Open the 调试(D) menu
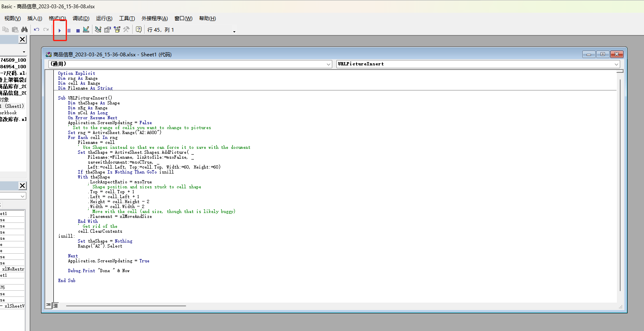The height and width of the screenshot is (331, 644). [81, 19]
